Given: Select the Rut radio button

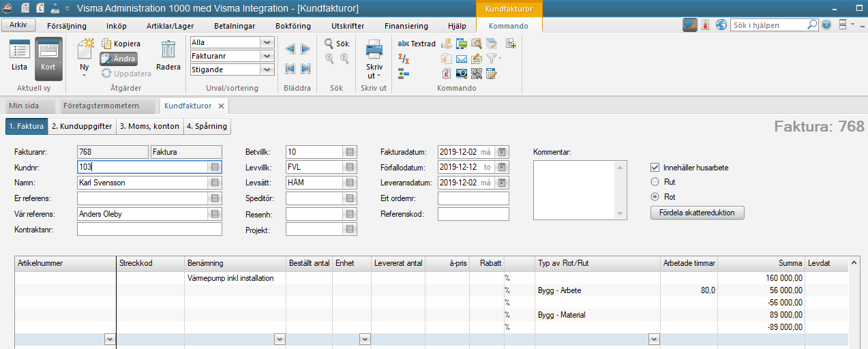Looking at the screenshot, I should [655, 182].
